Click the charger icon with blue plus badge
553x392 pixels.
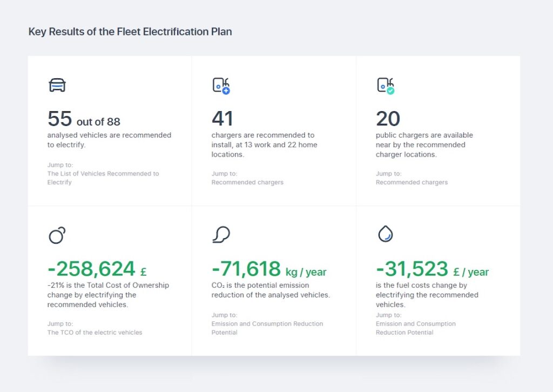221,85
